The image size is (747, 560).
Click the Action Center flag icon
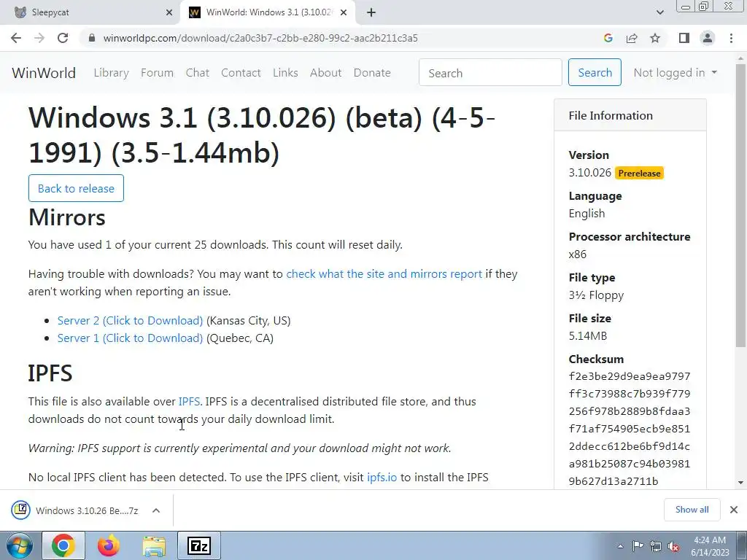click(x=638, y=546)
